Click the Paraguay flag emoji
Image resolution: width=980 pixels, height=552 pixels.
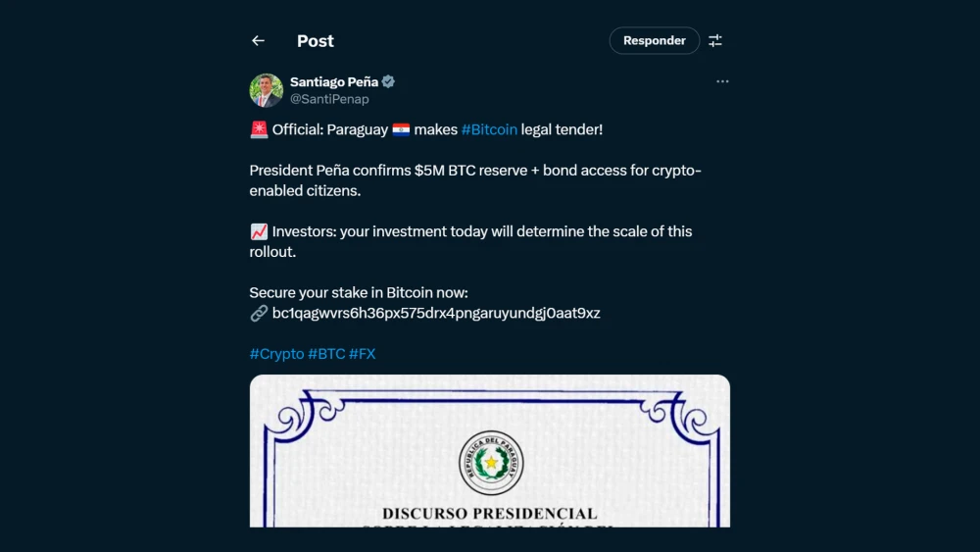click(401, 129)
